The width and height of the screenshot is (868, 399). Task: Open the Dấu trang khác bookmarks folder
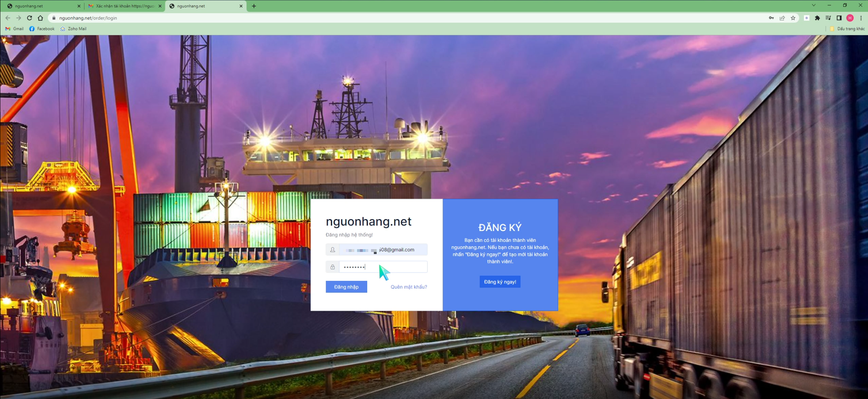click(847, 29)
